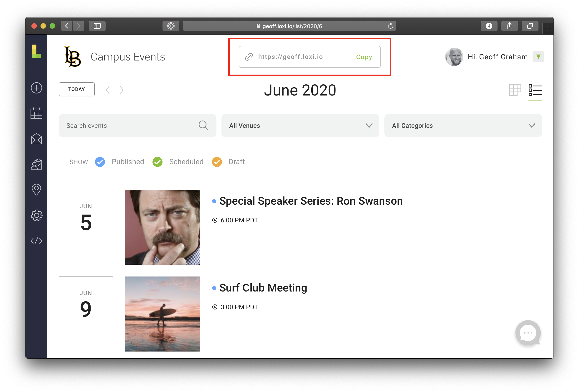This screenshot has width=579, height=392.
Task: Click the Ron Swanson event thumbnail
Action: (163, 227)
